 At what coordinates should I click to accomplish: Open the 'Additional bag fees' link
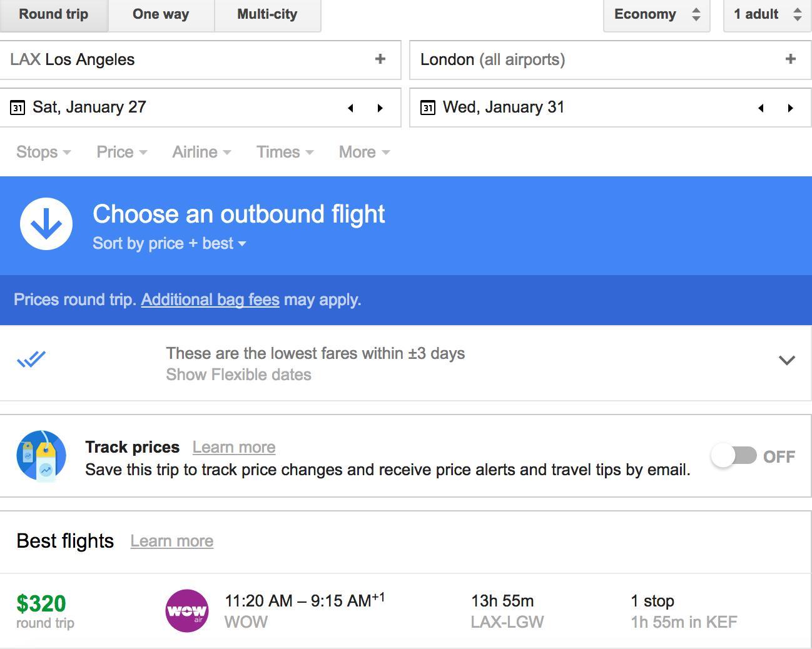tap(210, 299)
